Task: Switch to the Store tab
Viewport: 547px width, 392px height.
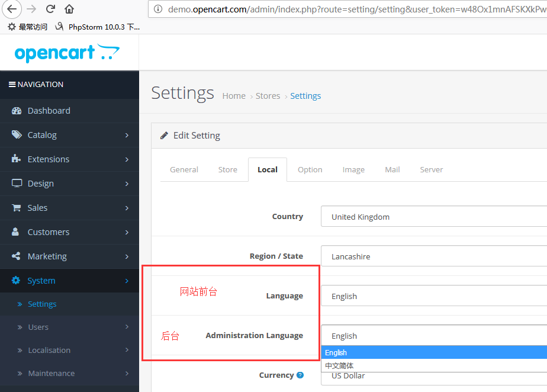Action: pos(228,169)
